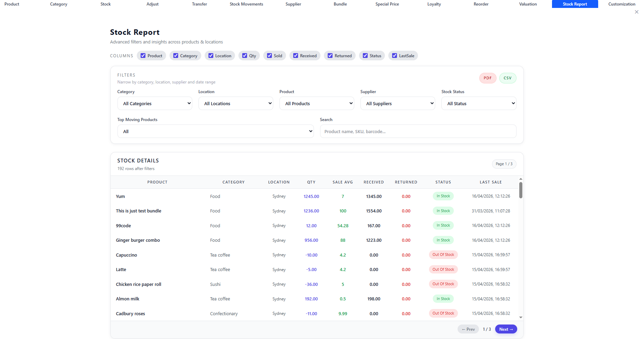The height and width of the screenshot is (339, 644).
Task: Click the Chicken rice paper roll row
Action: 314,284
